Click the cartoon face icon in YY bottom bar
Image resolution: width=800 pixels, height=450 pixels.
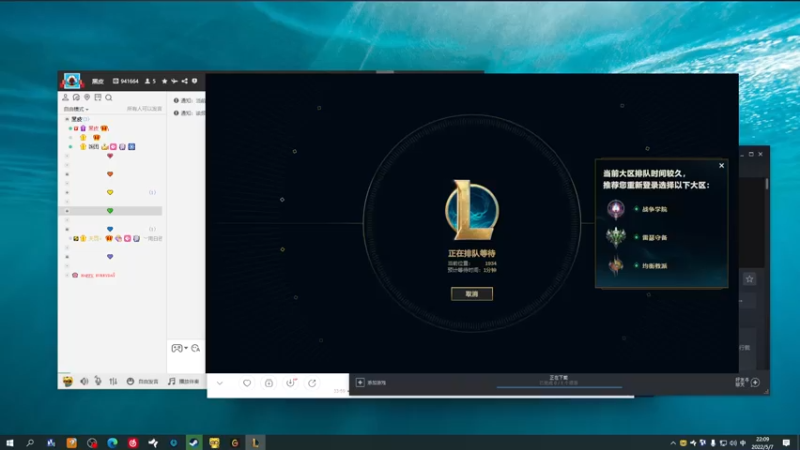67,381
